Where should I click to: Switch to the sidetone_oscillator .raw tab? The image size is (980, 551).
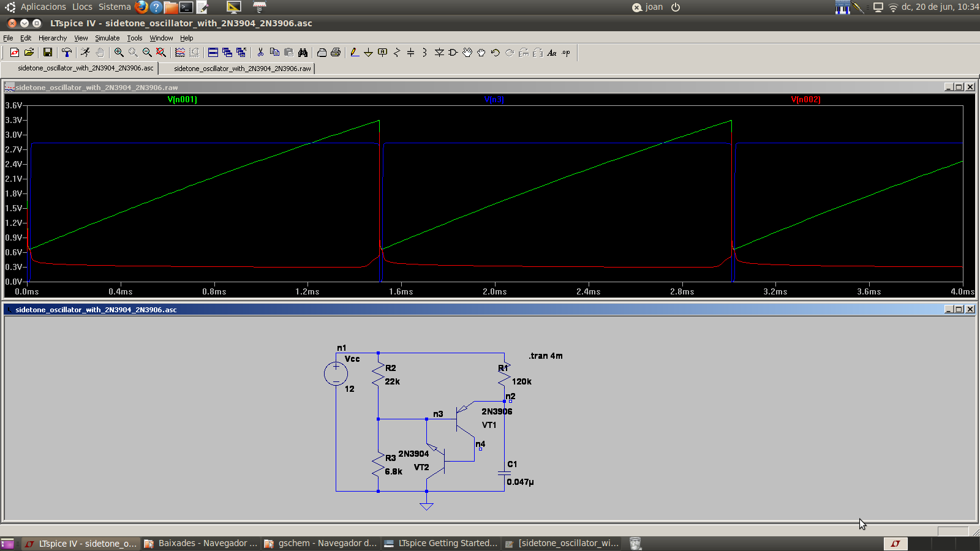pyautogui.click(x=242, y=69)
